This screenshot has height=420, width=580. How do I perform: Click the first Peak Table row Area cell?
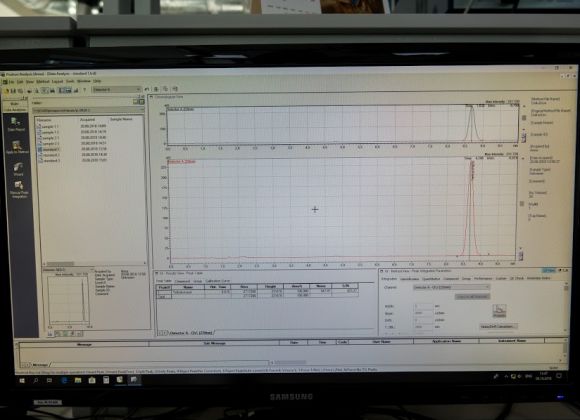tap(244, 292)
